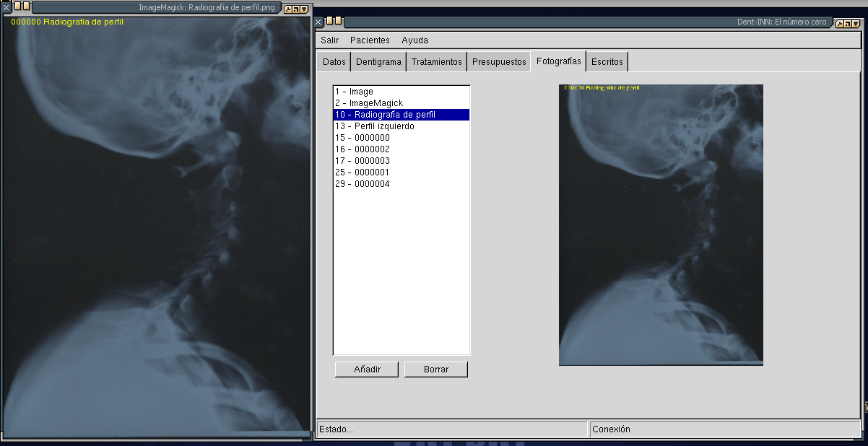The height and width of the screenshot is (446, 868).
Task: Open the Pacientes menu
Action: point(370,40)
